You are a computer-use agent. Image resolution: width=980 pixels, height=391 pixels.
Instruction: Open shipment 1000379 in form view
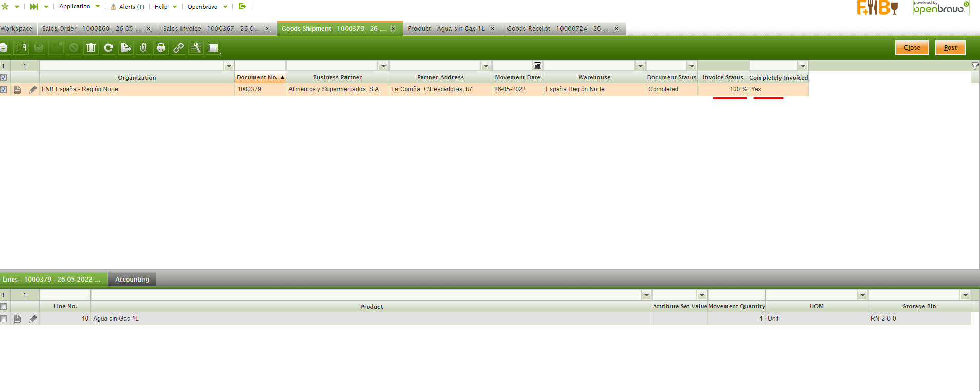tap(17, 89)
